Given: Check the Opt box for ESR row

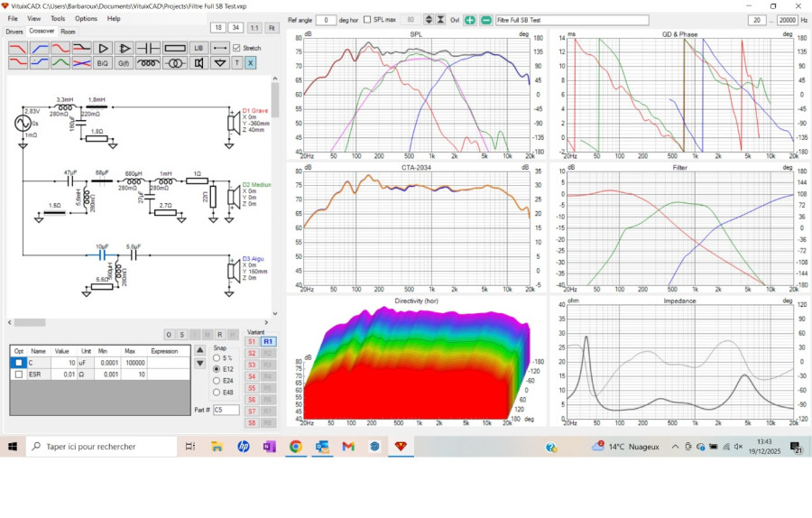Looking at the screenshot, I should pyautogui.click(x=19, y=374).
